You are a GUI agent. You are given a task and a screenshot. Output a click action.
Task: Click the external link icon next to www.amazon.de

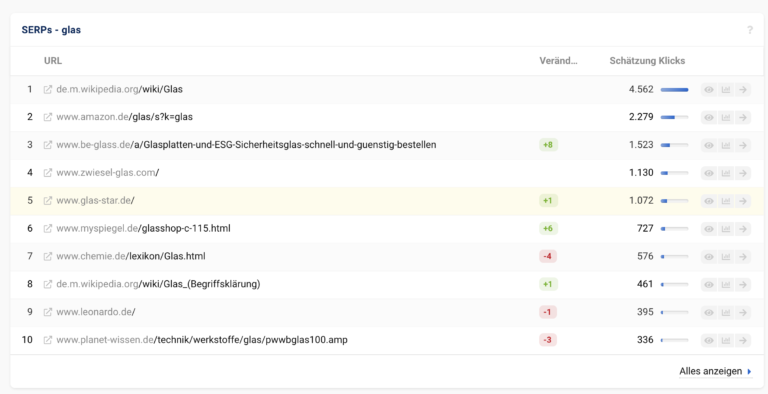(x=48, y=117)
